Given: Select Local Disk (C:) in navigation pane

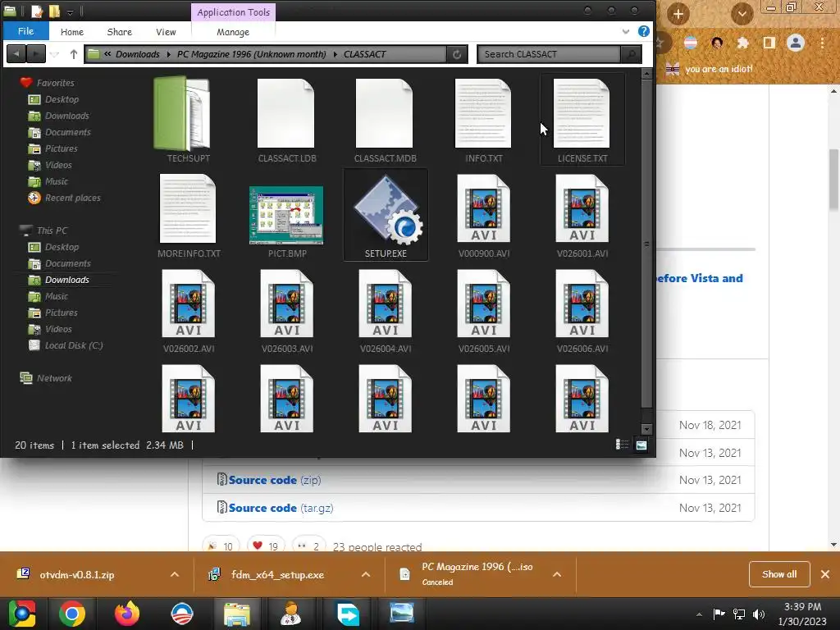Looking at the screenshot, I should click(73, 345).
